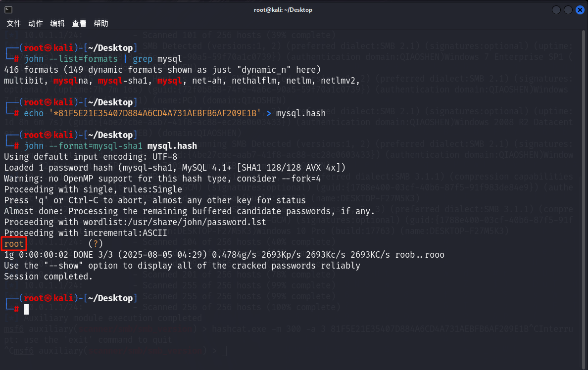Open the 编辑 menu
588x370 pixels.
pyautogui.click(x=57, y=24)
